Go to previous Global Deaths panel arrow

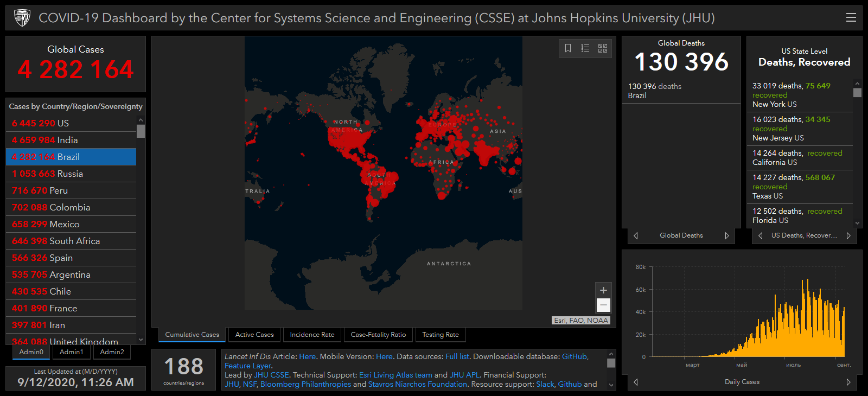(x=636, y=235)
